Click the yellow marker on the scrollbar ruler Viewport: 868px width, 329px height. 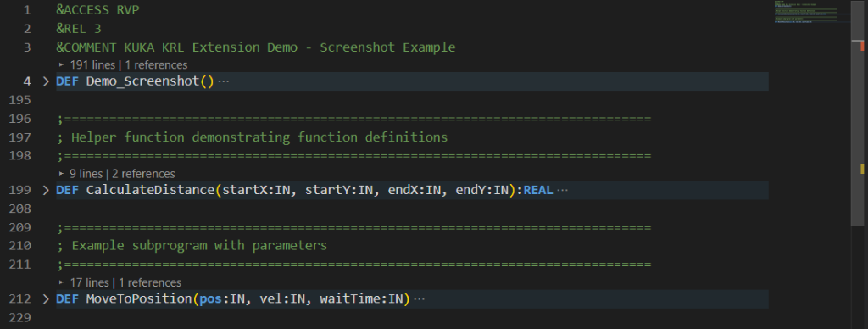pyautogui.click(x=862, y=169)
